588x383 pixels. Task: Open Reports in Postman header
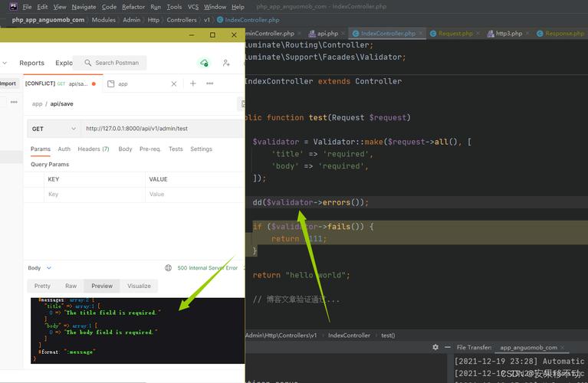point(32,63)
